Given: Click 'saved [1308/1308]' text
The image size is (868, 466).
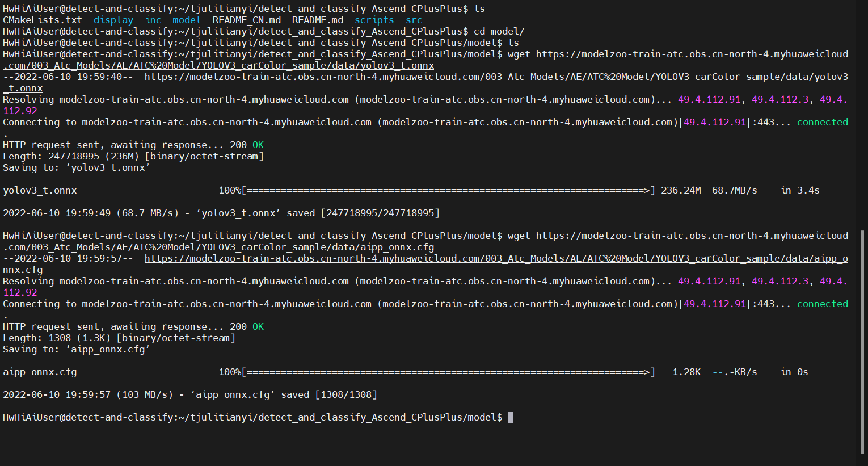Looking at the screenshot, I should click(329, 395).
